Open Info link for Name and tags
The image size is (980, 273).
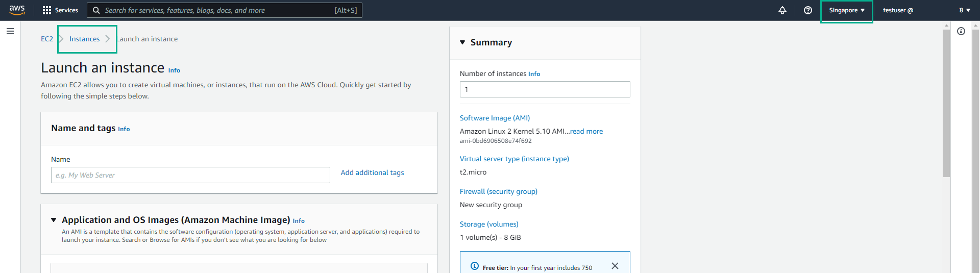click(124, 129)
